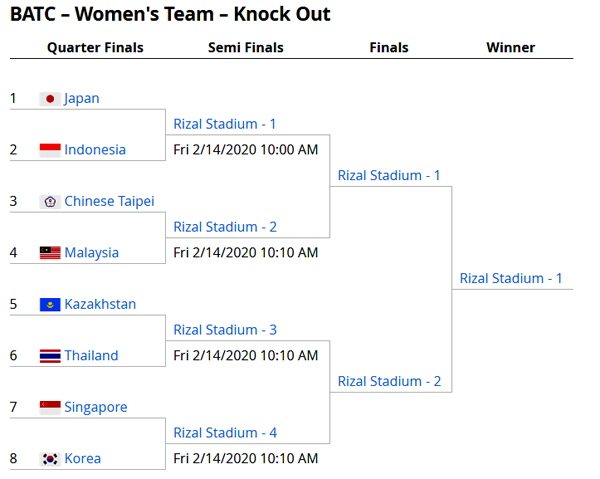Screen dimensions: 600x479
Task: Open Rizal Stadium - 3 quarter final match
Action: point(225,330)
